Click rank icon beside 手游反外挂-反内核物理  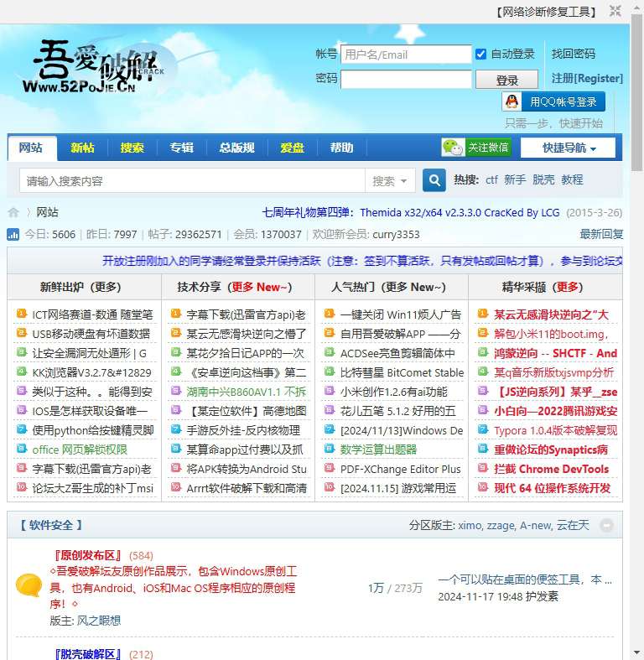click(176, 429)
